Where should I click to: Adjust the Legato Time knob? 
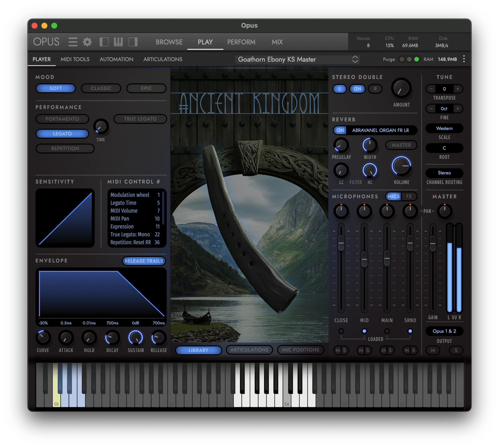[101, 127]
